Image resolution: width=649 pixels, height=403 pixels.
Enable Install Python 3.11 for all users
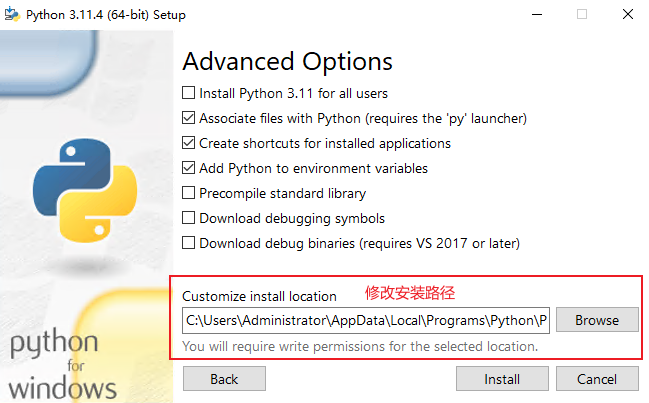tap(188, 93)
